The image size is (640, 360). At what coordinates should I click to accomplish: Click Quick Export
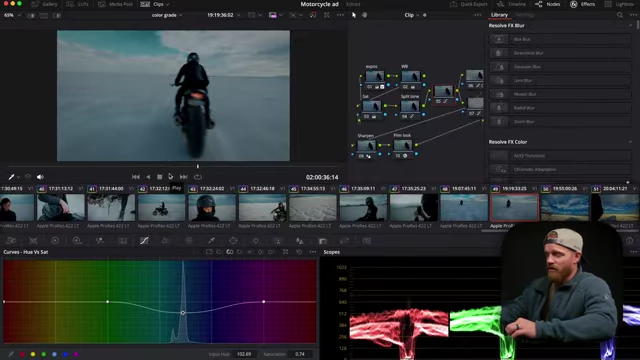469,4
